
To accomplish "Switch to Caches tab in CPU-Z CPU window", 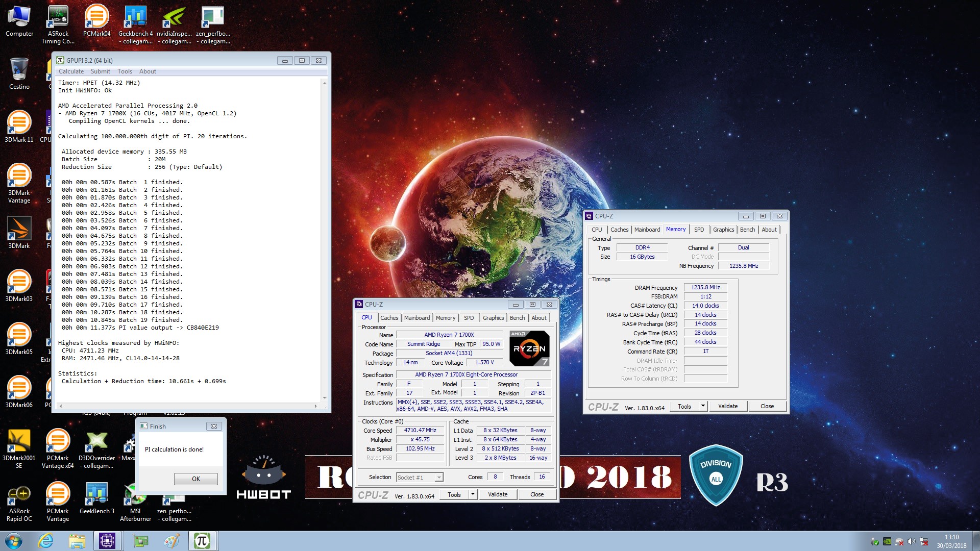I will [389, 318].
